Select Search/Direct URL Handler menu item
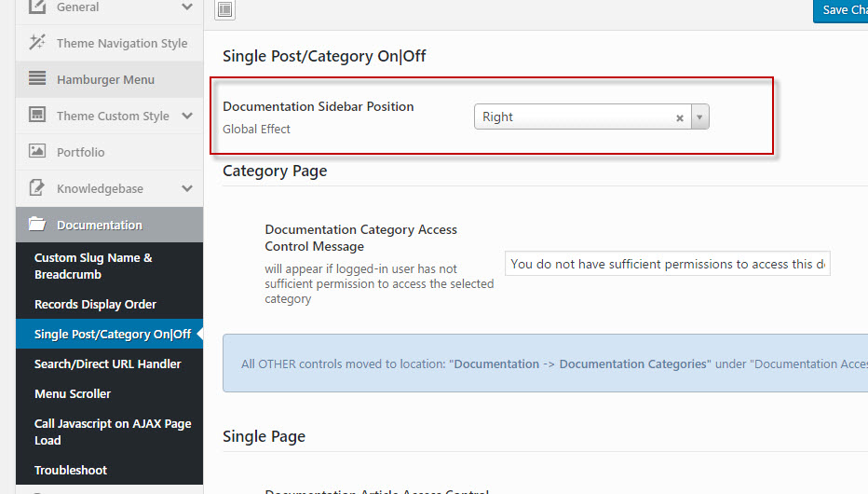The width and height of the screenshot is (868, 494). pyautogui.click(x=107, y=364)
